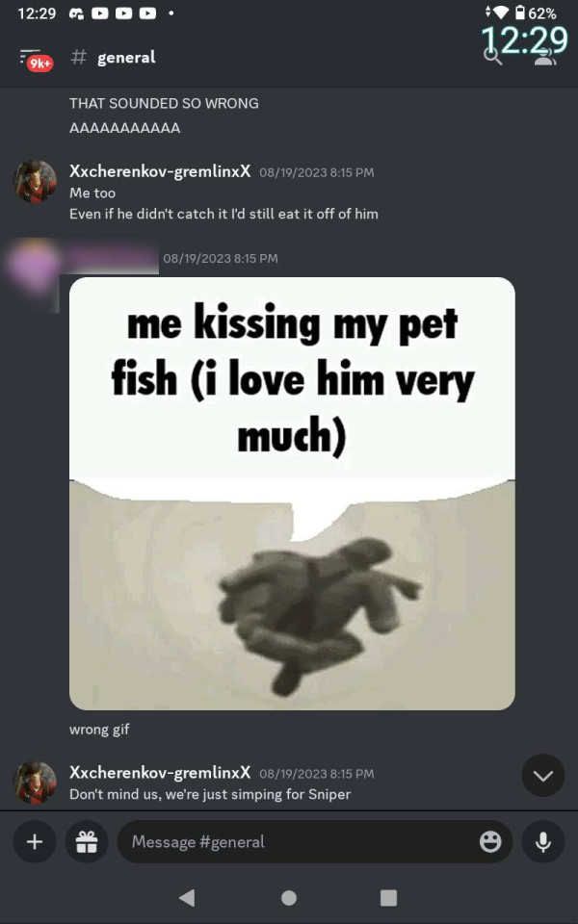Image resolution: width=578 pixels, height=924 pixels.
Task: Tap the Android back navigation button
Action: (187, 897)
